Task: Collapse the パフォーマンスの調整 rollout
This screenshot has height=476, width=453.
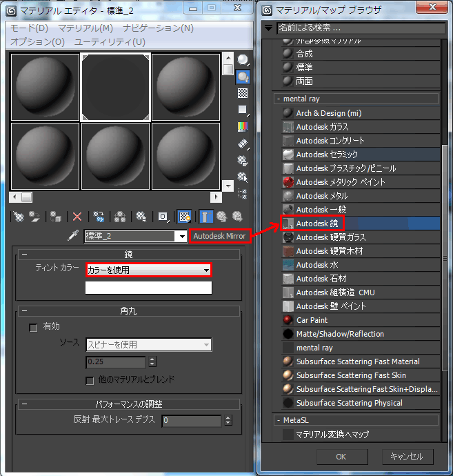Action: [x=25, y=404]
